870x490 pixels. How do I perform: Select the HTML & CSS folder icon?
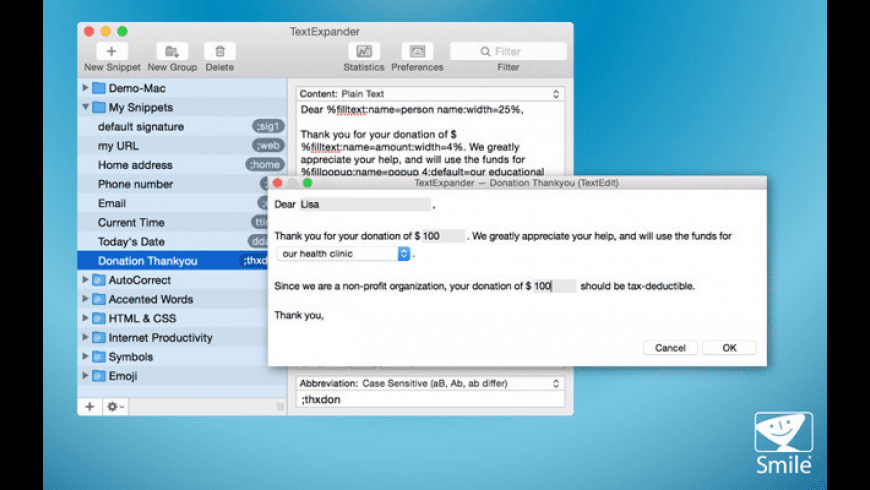click(99, 318)
